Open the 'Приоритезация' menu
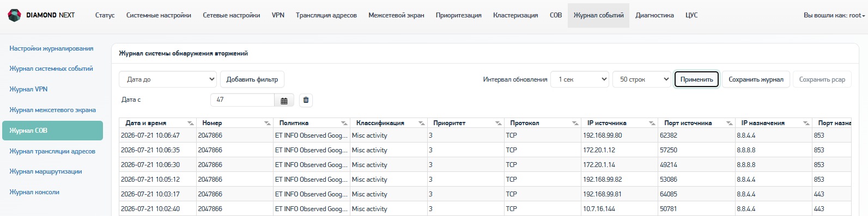868x216 pixels. tap(459, 15)
